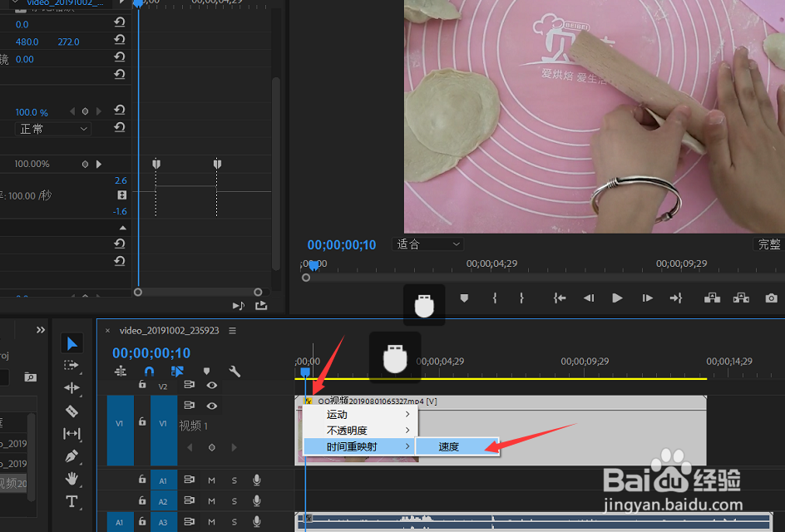Screen dimensions: 785x532
Task: Expand hidden panels double chevron
Action: click(41, 330)
